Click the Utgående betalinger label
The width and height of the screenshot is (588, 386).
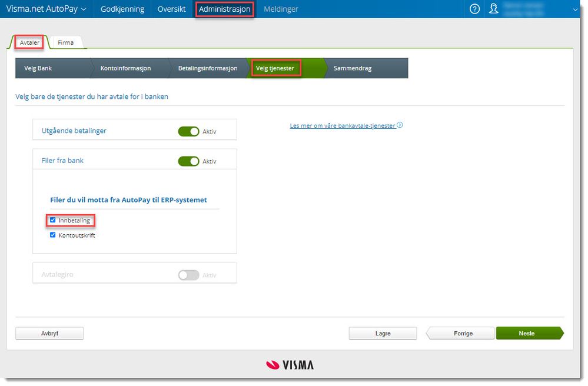(74, 131)
